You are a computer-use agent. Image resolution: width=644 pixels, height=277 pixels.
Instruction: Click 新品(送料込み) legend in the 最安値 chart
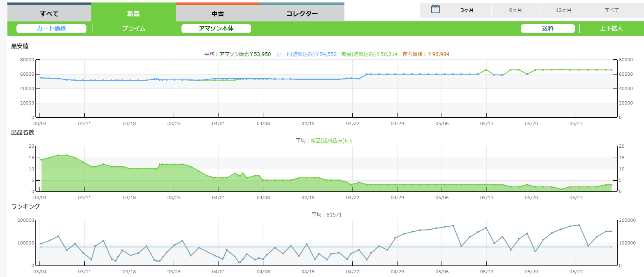click(x=369, y=54)
